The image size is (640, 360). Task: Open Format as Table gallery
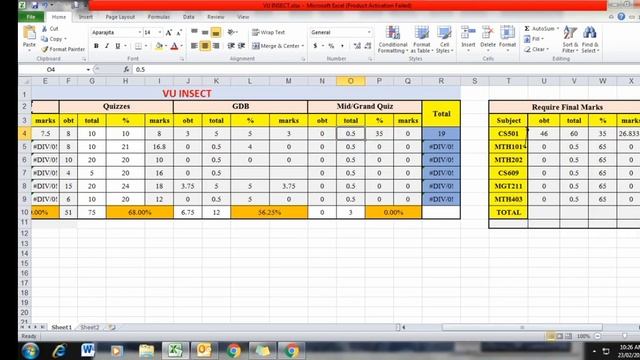point(422,39)
